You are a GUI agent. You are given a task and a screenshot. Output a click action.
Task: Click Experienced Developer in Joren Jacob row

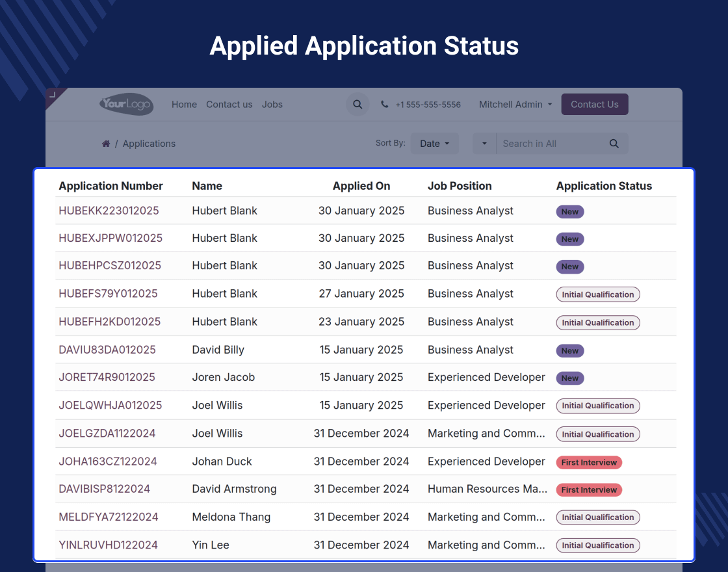[x=486, y=377]
